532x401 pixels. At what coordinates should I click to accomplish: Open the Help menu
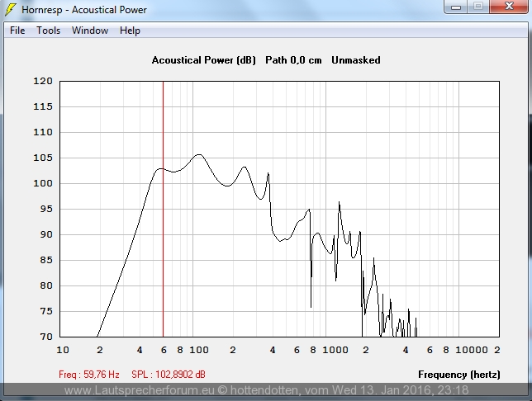click(130, 31)
